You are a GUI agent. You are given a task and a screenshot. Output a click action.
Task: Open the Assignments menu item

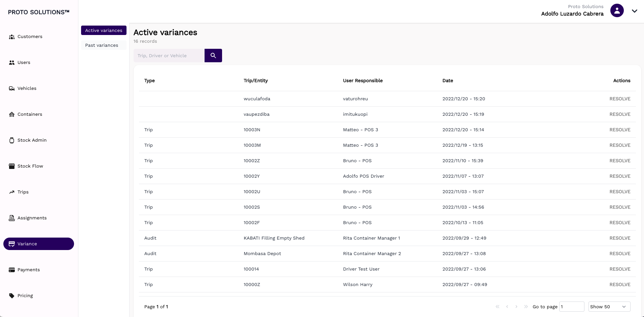click(x=39, y=218)
